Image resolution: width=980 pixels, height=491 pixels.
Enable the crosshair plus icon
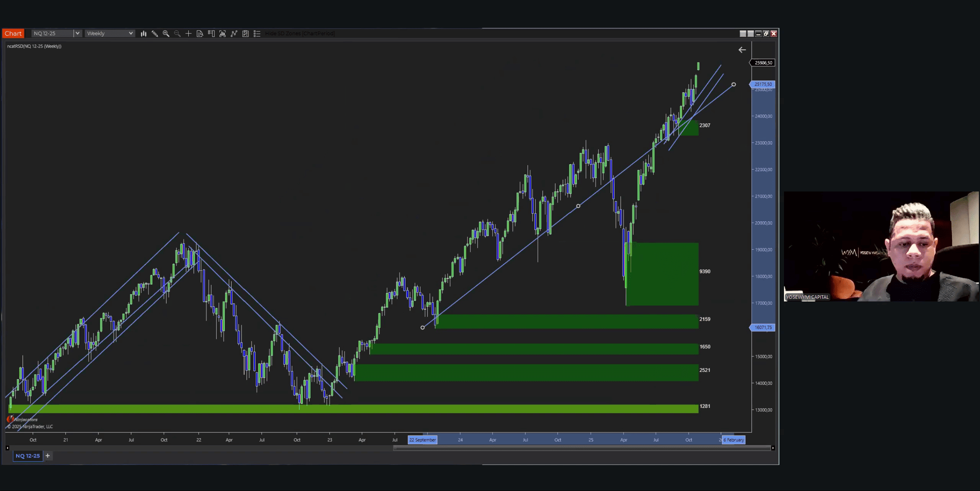tap(188, 34)
